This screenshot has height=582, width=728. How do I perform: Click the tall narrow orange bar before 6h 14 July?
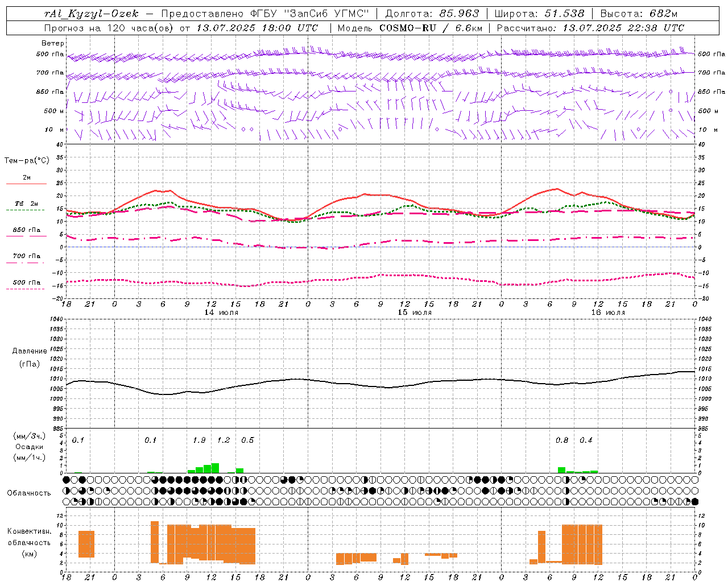click(155, 542)
